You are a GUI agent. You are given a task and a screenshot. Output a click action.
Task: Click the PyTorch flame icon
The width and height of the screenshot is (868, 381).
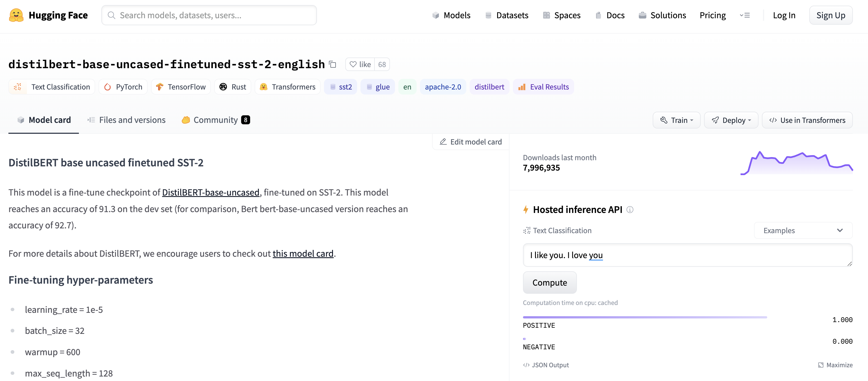[108, 87]
